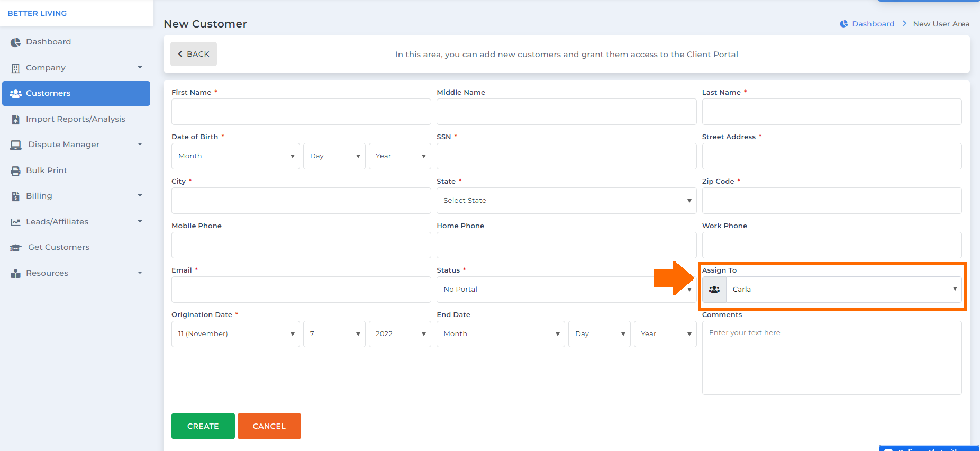Click the Resources book reader icon
The height and width of the screenshot is (451, 980).
pos(16,274)
